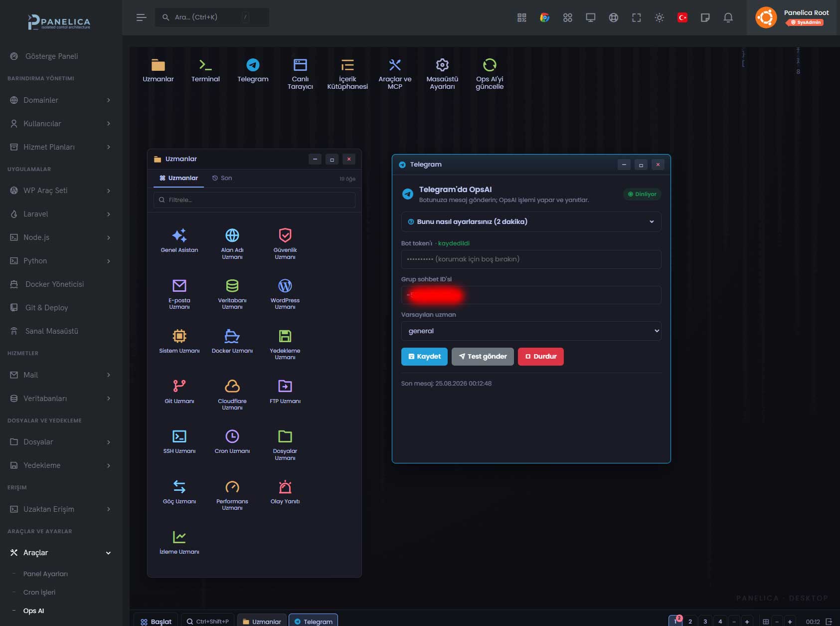Expand Hizmet Planları sidebar menu
Screen dimensions: 840x626
coord(61,147)
